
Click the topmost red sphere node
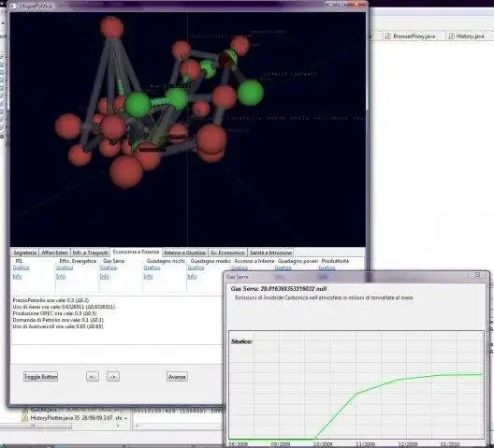(111, 27)
